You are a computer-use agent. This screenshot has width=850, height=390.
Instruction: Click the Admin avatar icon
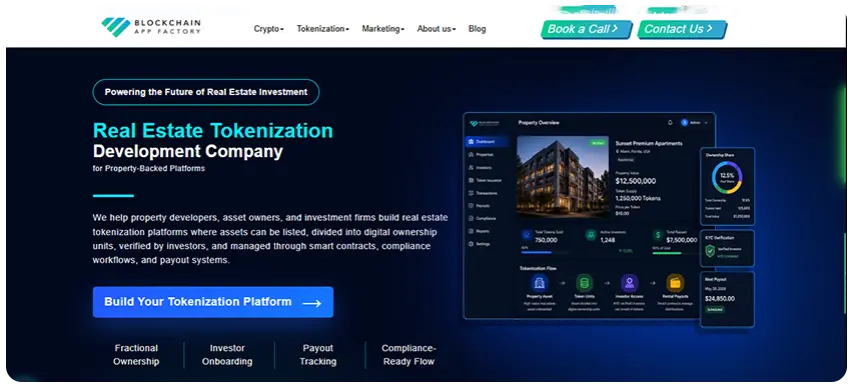[x=685, y=123]
